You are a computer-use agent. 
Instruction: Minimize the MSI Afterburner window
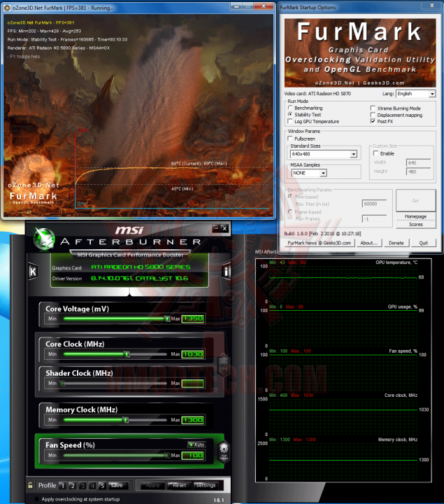[216, 228]
